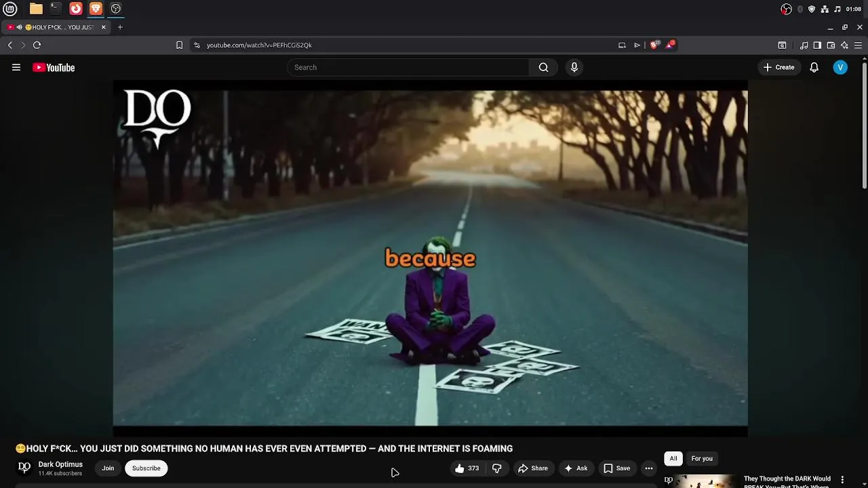Reload the current page
This screenshot has height=488, width=868.
(x=37, y=45)
